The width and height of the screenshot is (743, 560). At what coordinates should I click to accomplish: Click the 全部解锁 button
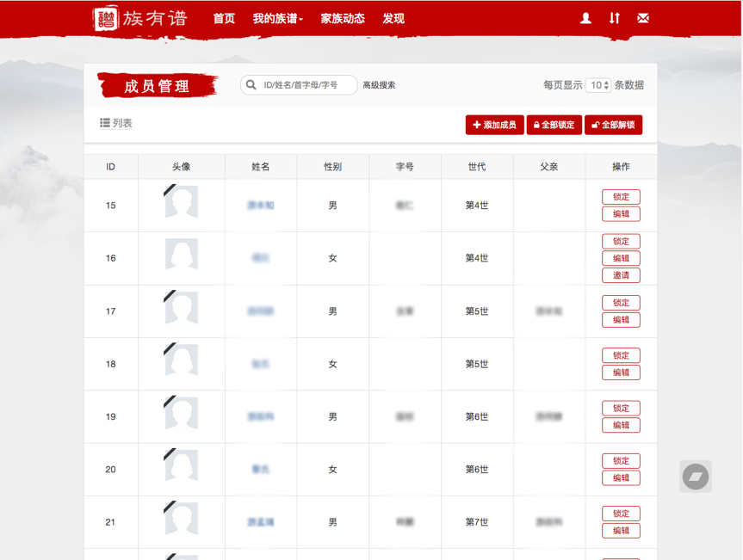tap(614, 125)
